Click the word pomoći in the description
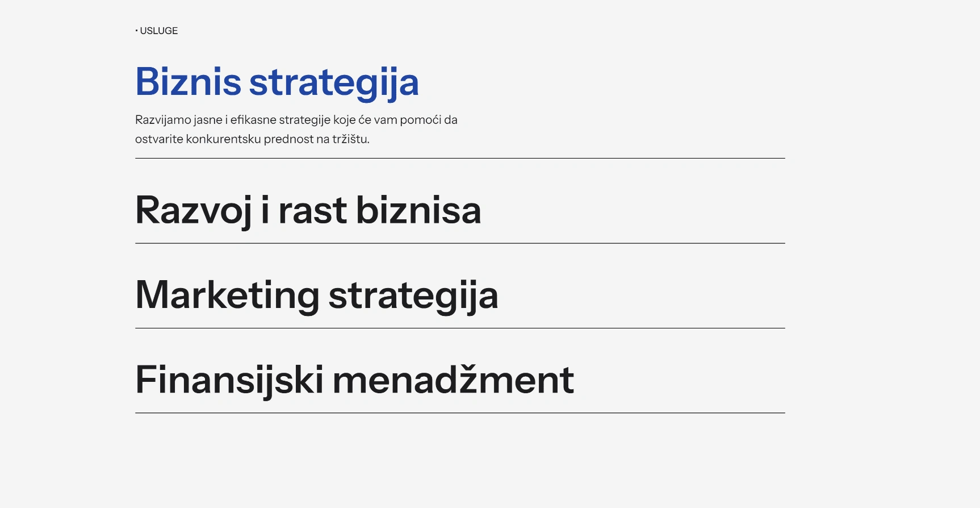The width and height of the screenshot is (980, 508). 420,120
